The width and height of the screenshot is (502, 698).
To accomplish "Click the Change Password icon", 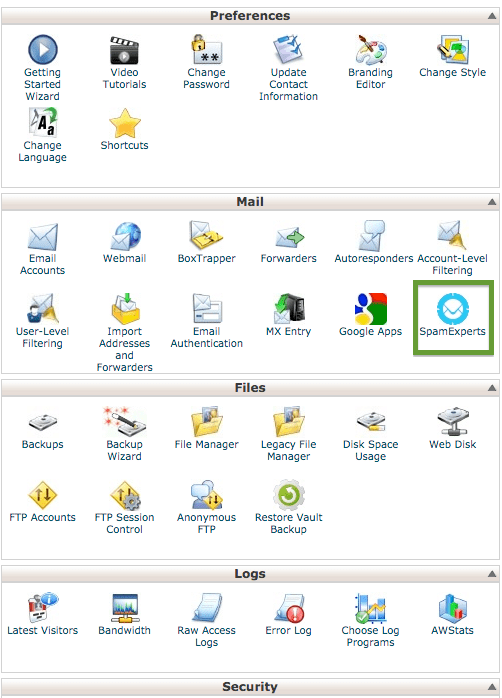I will point(206,49).
